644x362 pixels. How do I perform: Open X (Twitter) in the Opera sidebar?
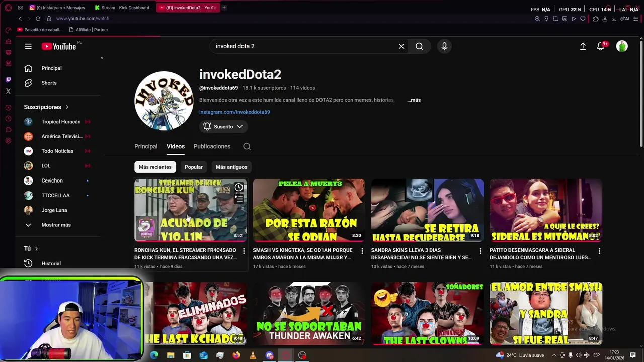point(8,91)
